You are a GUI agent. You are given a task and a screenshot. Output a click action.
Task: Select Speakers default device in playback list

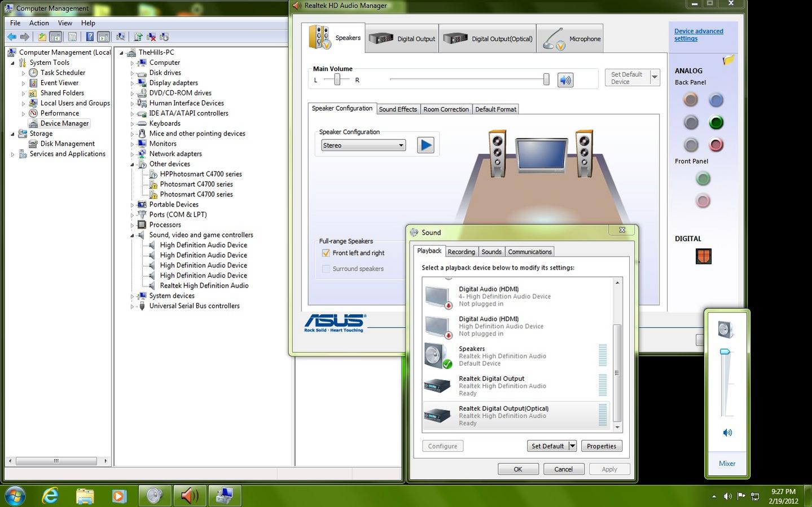(516, 356)
